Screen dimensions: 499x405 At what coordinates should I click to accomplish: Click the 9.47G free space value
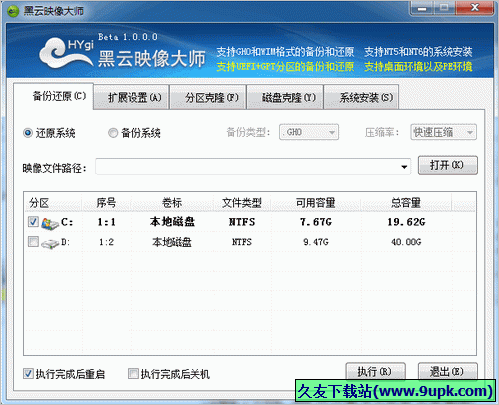coord(316,242)
